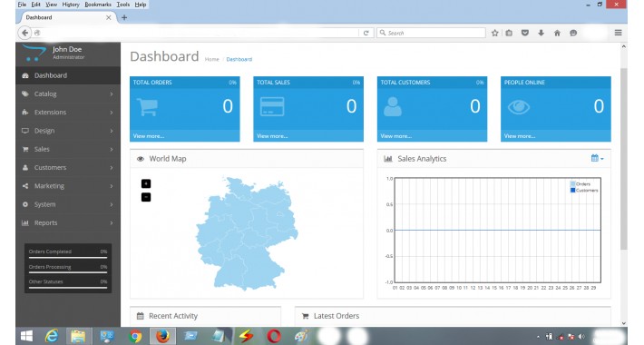Image resolution: width=644 pixels, height=345 pixels.
Task: Expand the Extensions menu chevron
Action: 112,113
